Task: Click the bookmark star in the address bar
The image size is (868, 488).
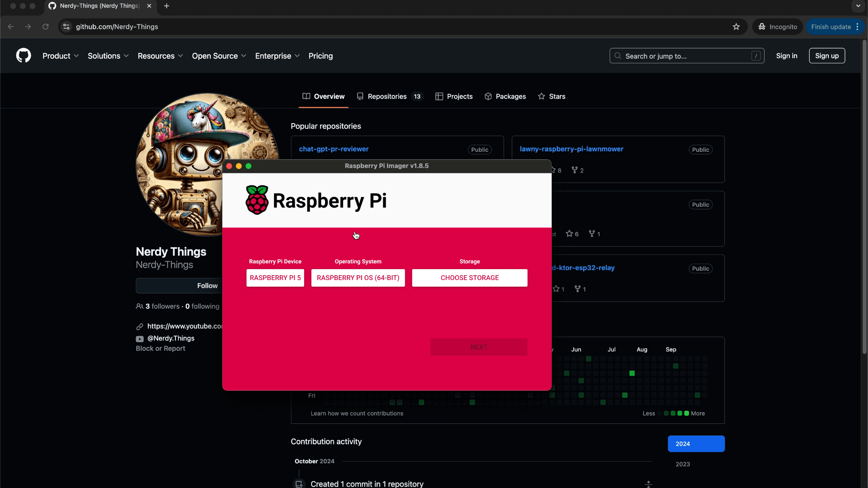Action: [x=736, y=26]
